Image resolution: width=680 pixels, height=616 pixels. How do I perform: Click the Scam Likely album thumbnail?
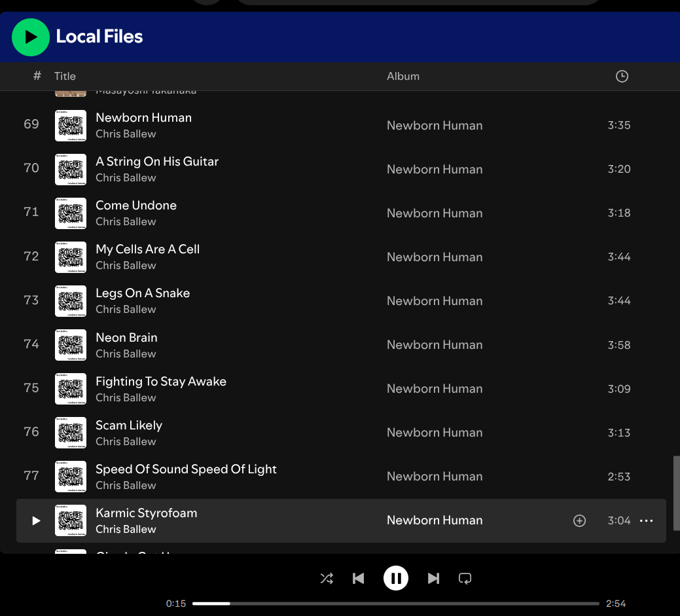(71, 433)
